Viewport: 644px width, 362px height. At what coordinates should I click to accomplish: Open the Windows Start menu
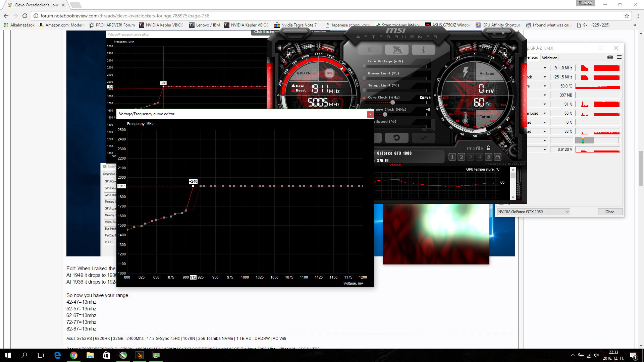click(x=8, y=355)
